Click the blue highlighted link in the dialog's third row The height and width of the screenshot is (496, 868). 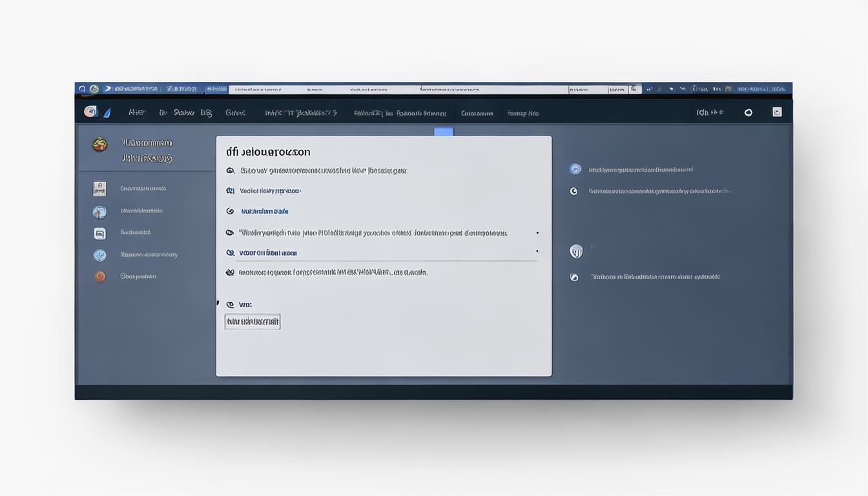(264, 212)
